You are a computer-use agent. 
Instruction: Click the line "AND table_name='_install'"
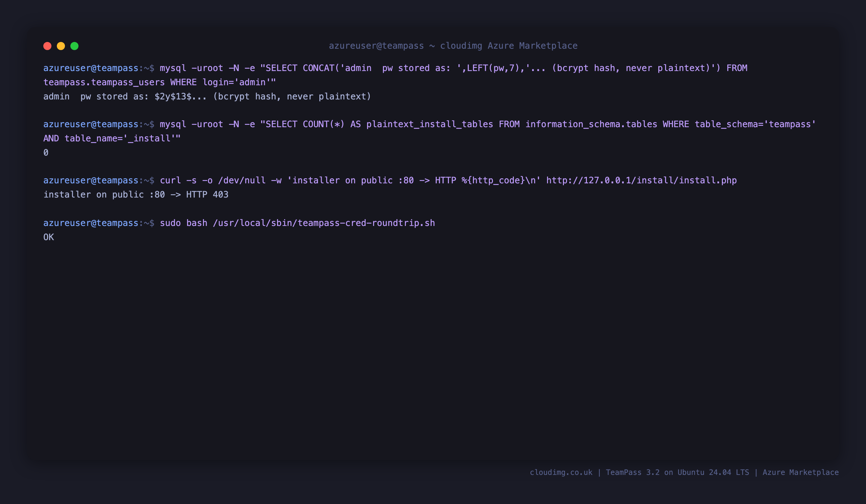[112, 138]
